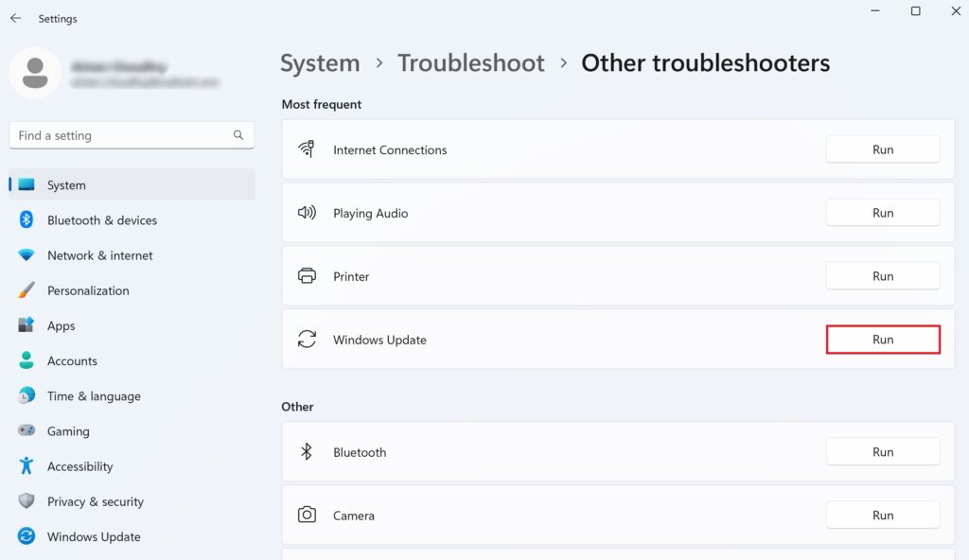Open Windows Update in the sidebar
This screenshot has width=969, height=560.
[x=94, y=536]
